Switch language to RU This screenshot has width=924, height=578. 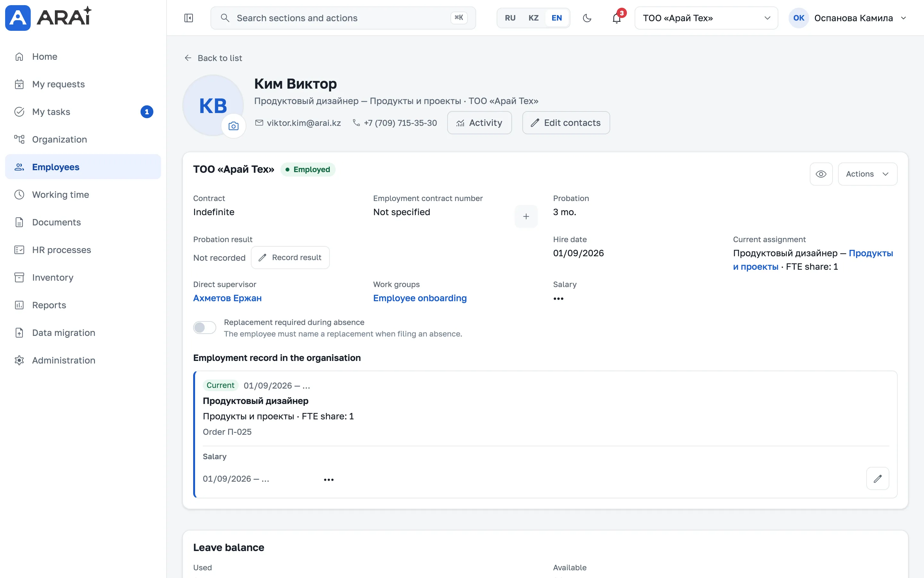(x=510, y=18)
